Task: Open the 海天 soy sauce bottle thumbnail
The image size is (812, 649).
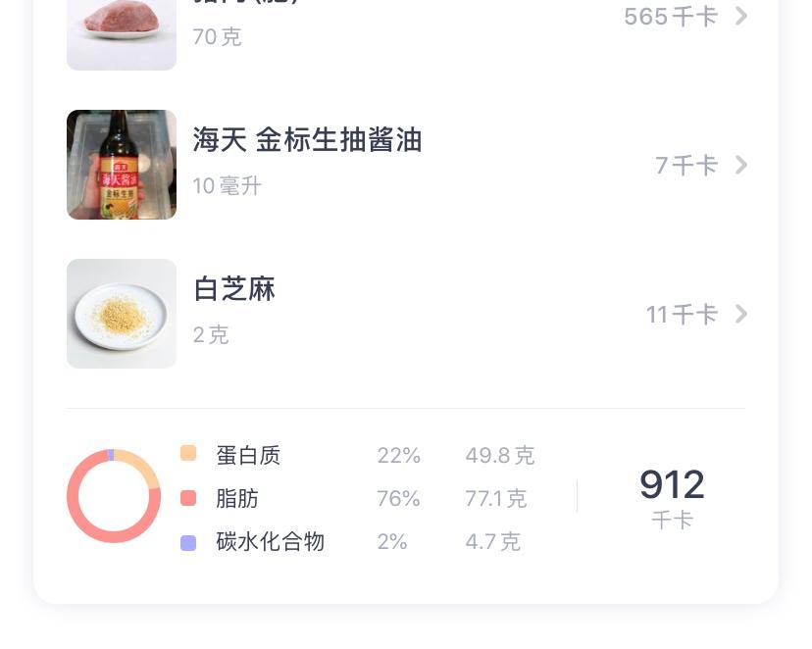Action: (122, 165)
